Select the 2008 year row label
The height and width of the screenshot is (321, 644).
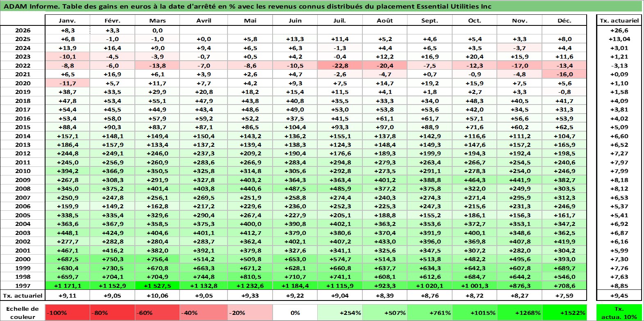(23, 189)
